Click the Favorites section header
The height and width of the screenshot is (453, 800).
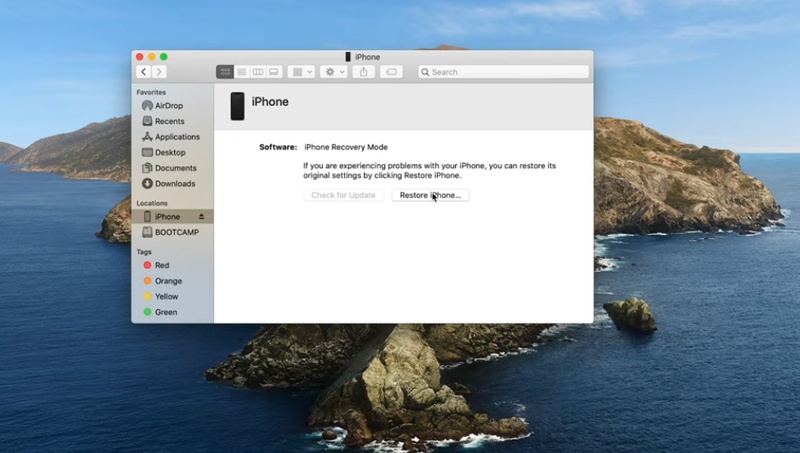(x=151, y=92)
